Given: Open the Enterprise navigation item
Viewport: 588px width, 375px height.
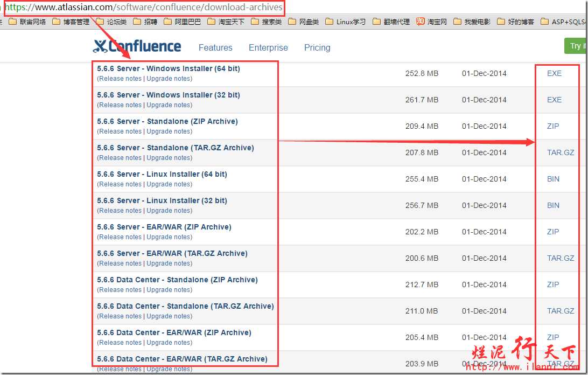Looking at the screenshot, I should (268, 47).
